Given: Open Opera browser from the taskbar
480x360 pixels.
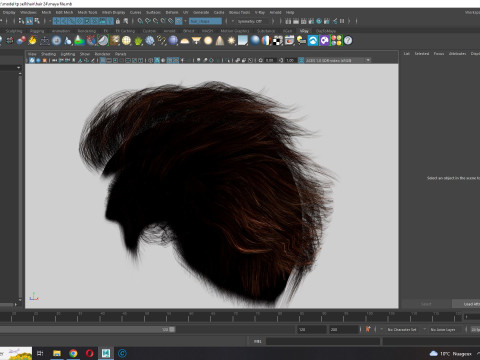Looking at the screenshot, I should 89,353.
